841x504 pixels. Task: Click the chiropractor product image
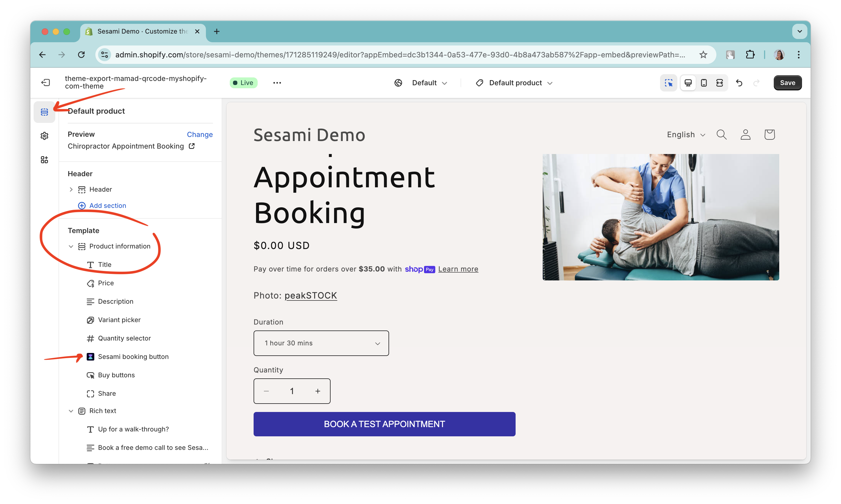click(661, 217)
